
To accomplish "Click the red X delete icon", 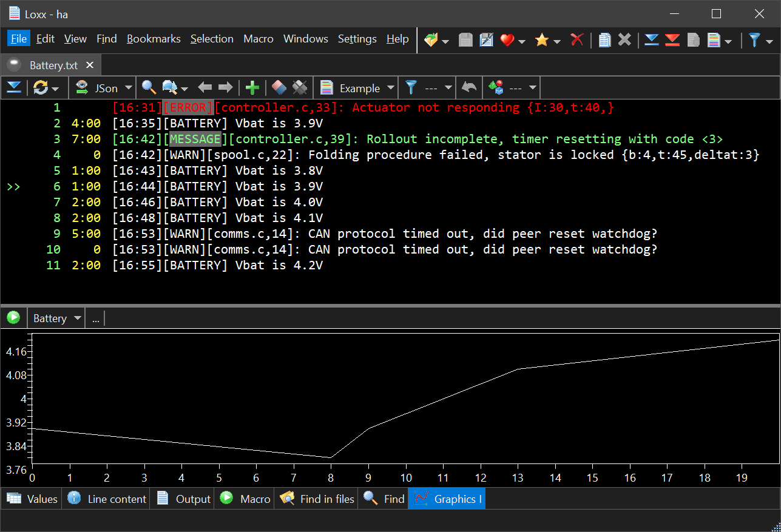I will click(x=577, y=40).
